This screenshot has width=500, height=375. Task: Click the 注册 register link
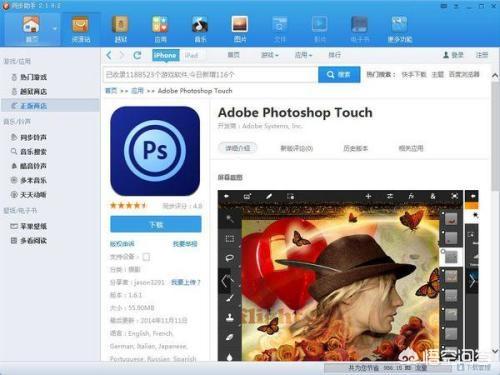pyautogui.click(x=482, y=55)
